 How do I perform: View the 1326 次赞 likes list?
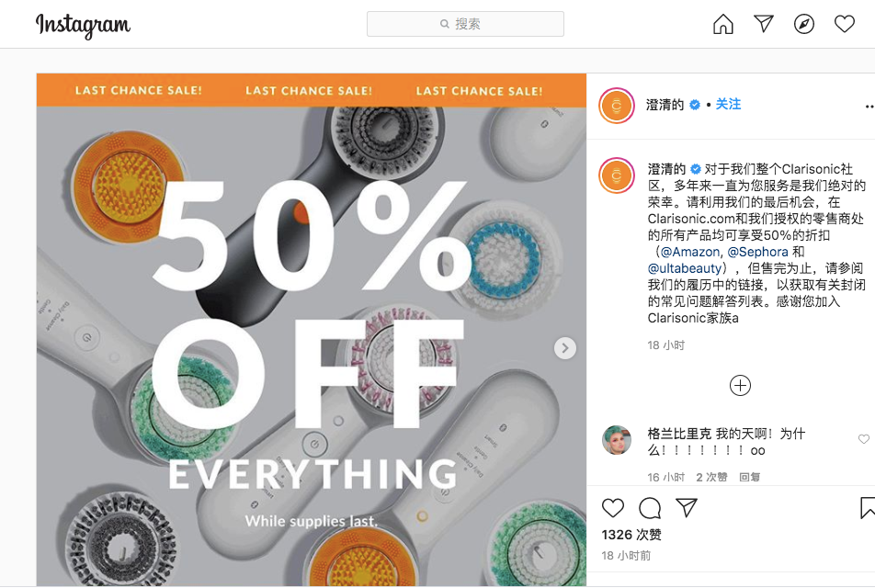(x=631, y=535)
